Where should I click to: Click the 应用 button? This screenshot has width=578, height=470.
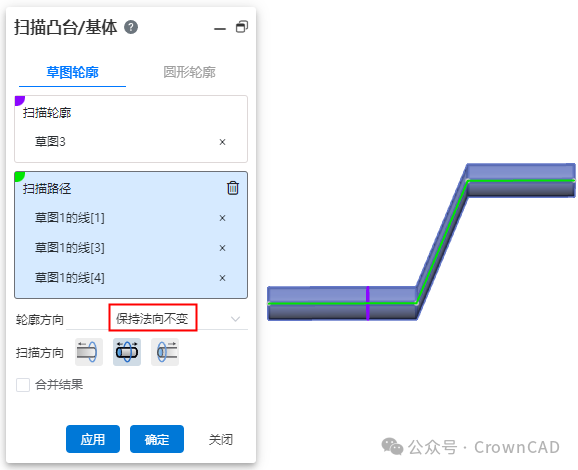tap(93, 439)
